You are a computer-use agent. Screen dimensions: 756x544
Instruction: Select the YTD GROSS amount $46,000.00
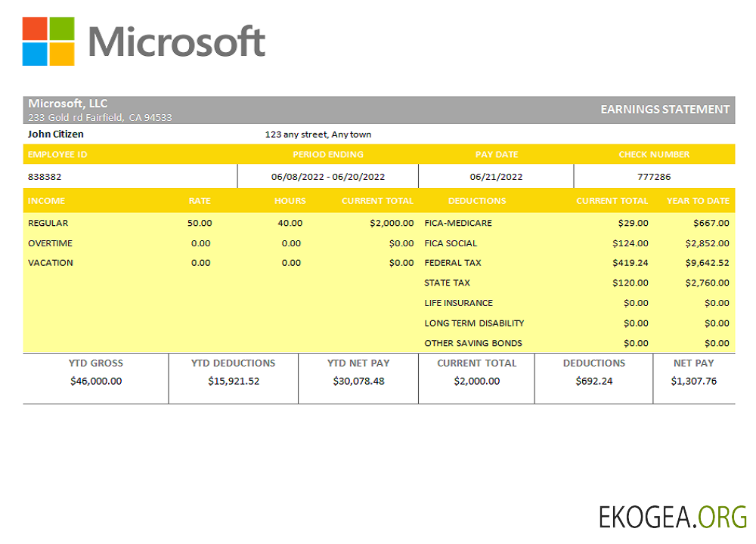[x=96, y=382]
